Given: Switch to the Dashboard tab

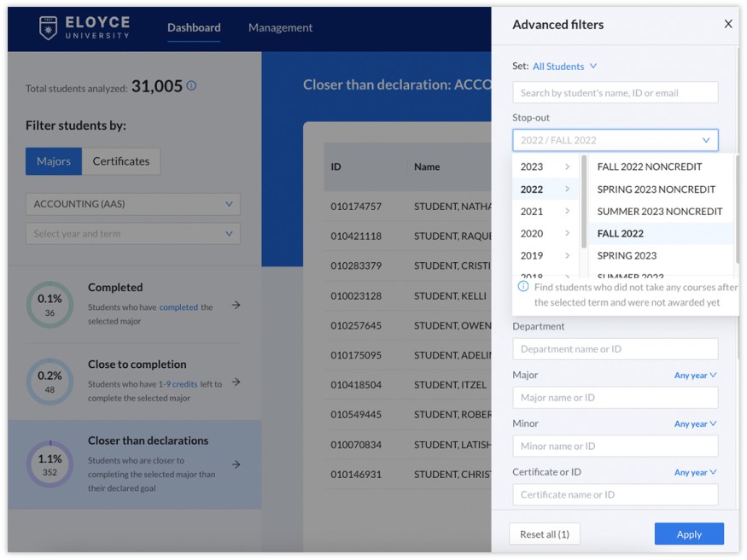Looking at the screenshot, I should coord(193,27).
